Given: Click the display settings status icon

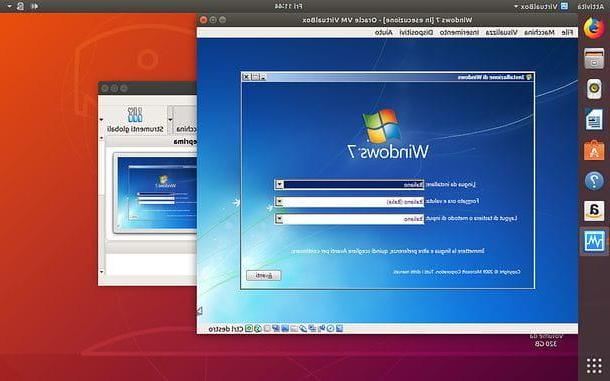Looking at the screenshot, I should [x=285, y=328].
